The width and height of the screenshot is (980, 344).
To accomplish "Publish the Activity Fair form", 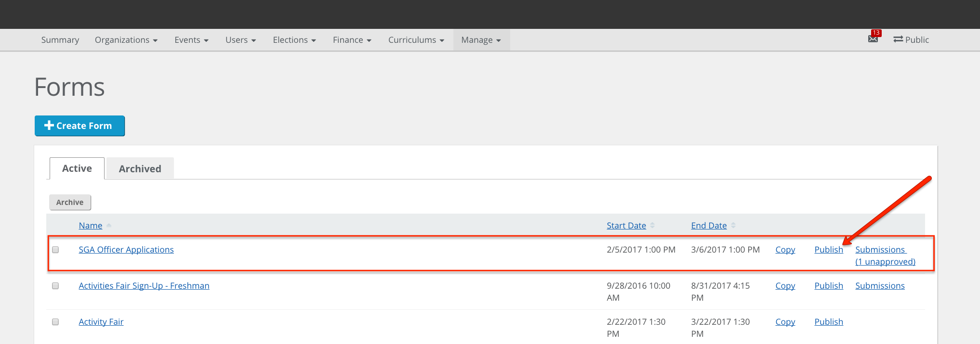I will (829, 322).
